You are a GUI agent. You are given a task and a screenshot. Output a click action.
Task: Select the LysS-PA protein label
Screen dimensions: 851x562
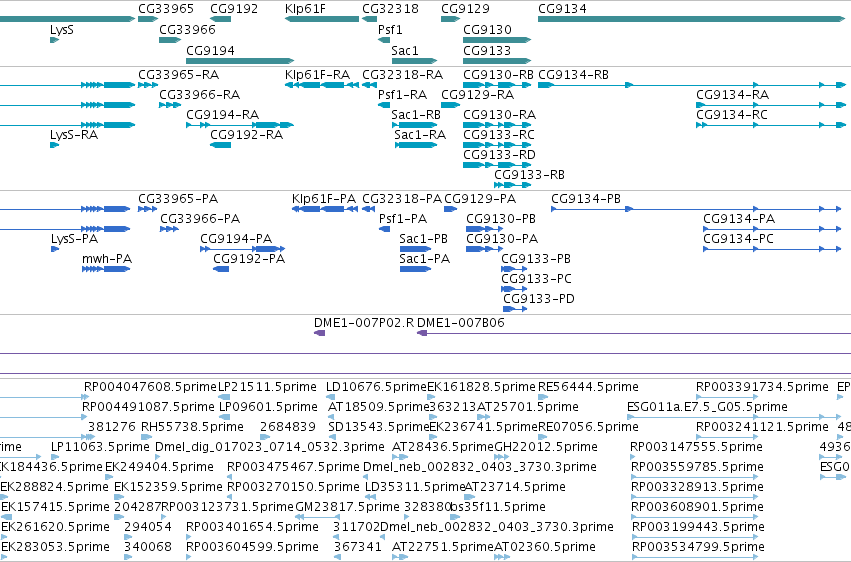pos(75,239)
